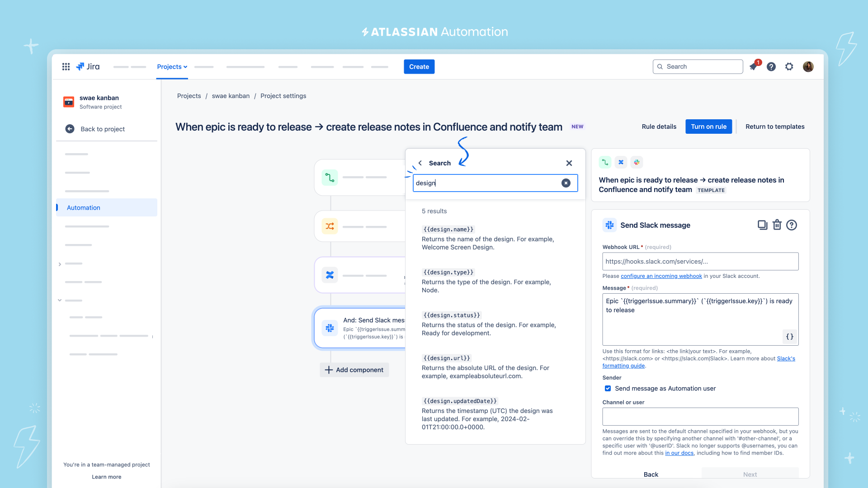Open the app switcher grid icon
This screenshot has width=868, height=488.
[66, 66]
